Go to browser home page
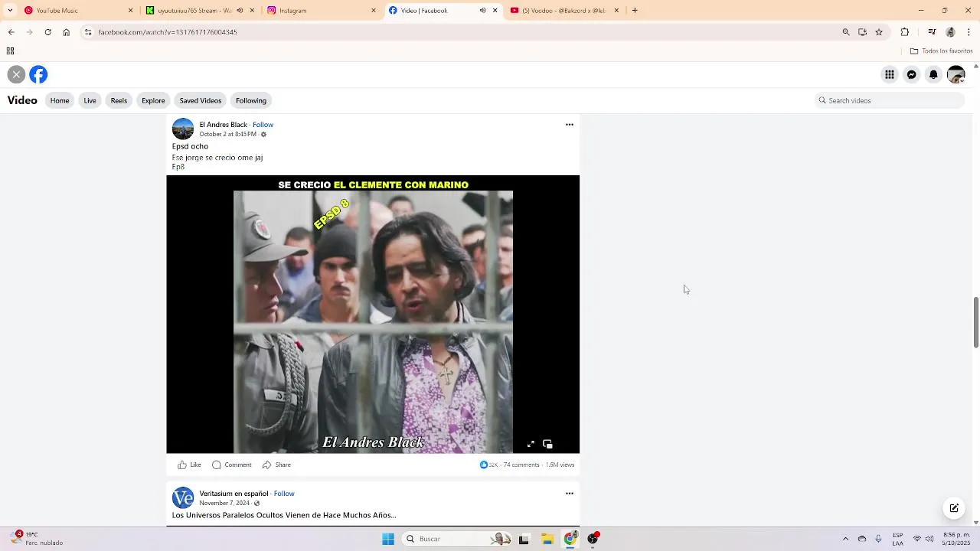This screenshot has width=980, height=551. [x=66, y=32]
